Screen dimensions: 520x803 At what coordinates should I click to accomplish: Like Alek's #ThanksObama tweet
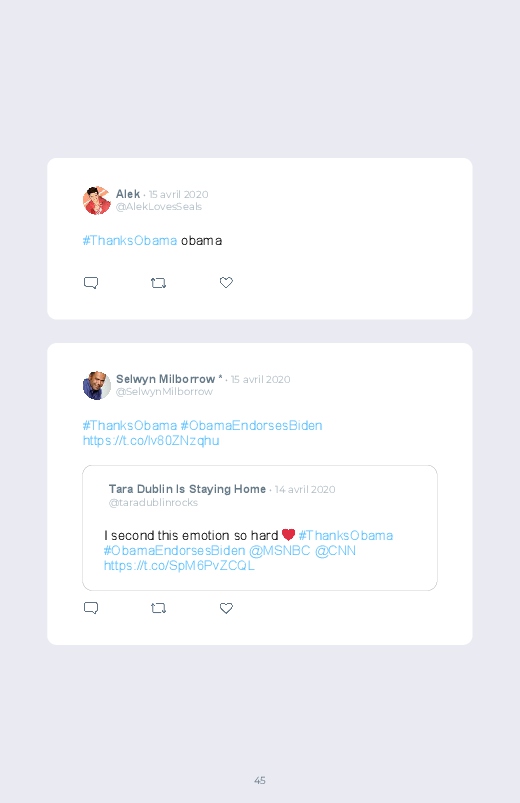(x=226, y=282)
